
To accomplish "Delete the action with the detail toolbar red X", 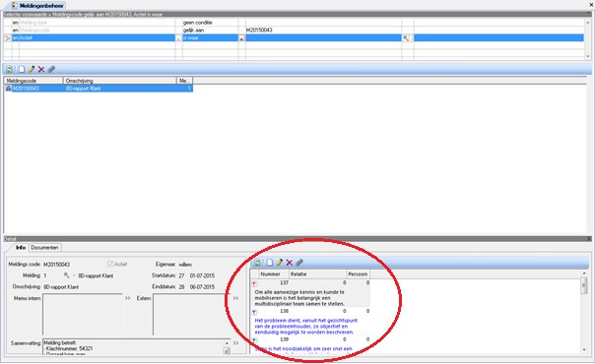I will pyautogui.click(x=290, y=263).
